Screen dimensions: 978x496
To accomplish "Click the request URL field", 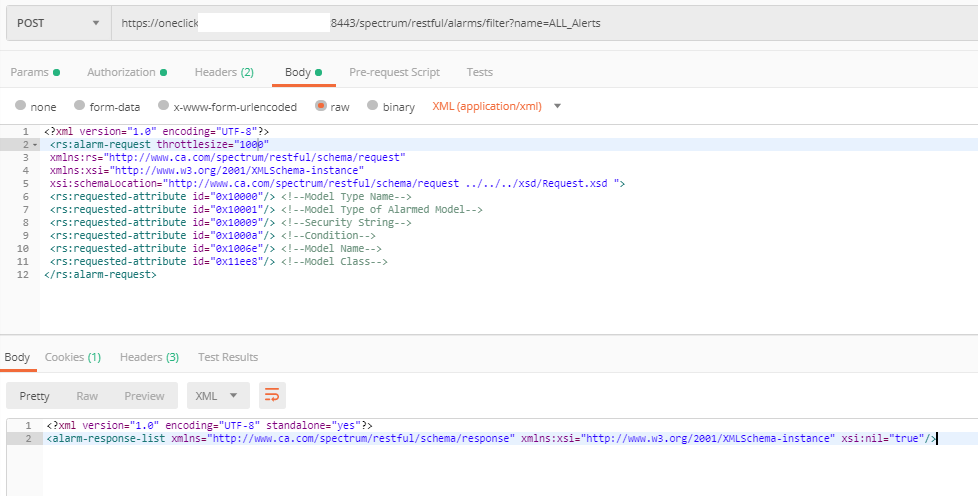I will click(543, 23).
